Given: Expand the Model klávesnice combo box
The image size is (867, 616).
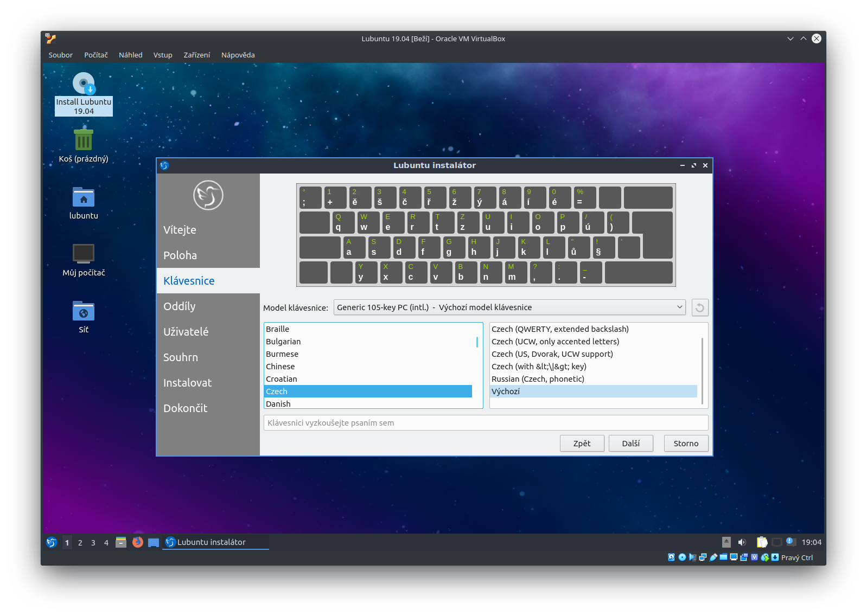Looking at the screenshot, I should (509, 307).
